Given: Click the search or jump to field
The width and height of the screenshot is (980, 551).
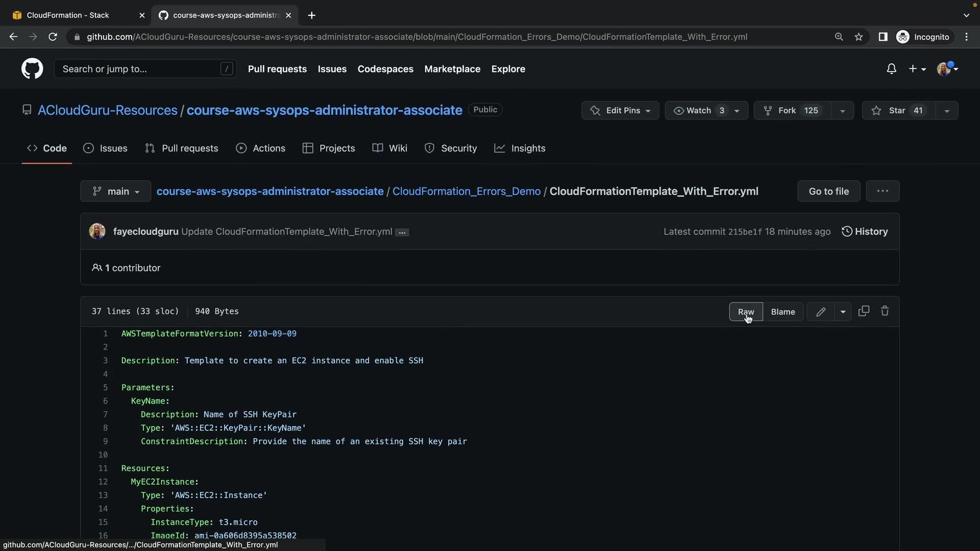Looking at the screenshot, I should click(138, 69).
